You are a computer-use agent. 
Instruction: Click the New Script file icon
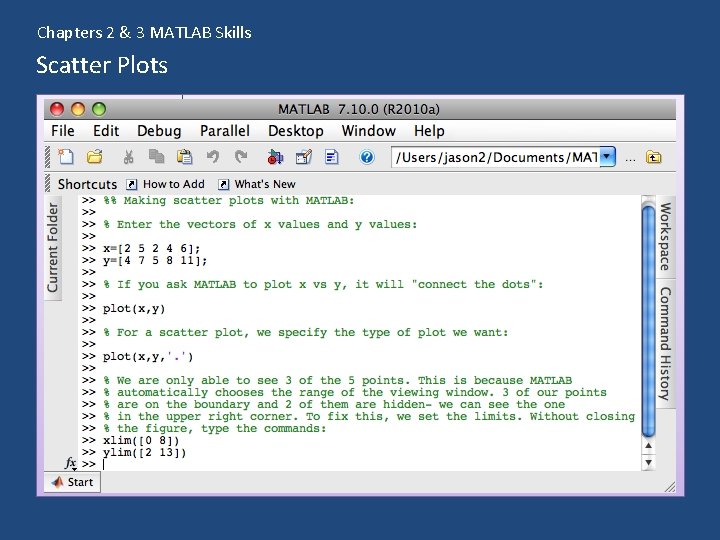(65, 157)
